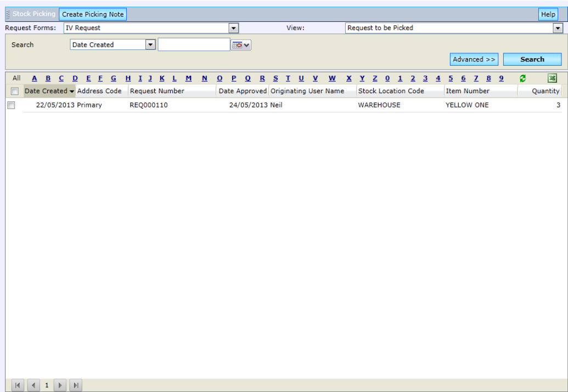Open the View dropdown list
568x392 pixels.
tap(559, 28)
